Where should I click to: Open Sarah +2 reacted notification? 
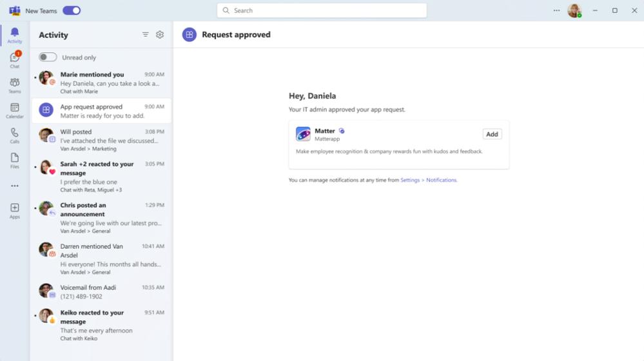[x=101, y=177]
